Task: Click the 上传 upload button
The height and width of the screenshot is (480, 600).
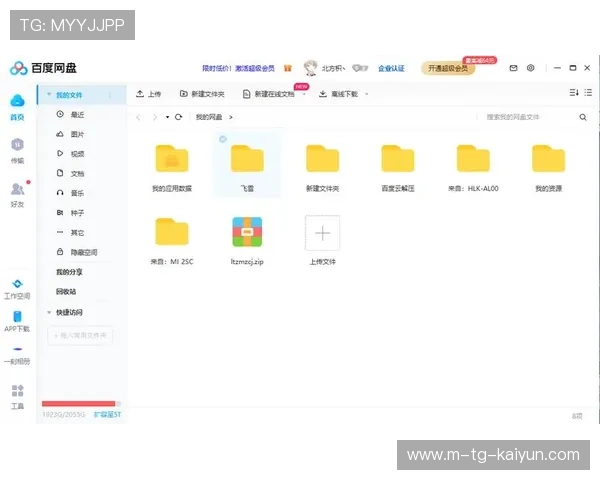Action: [148, 94]
